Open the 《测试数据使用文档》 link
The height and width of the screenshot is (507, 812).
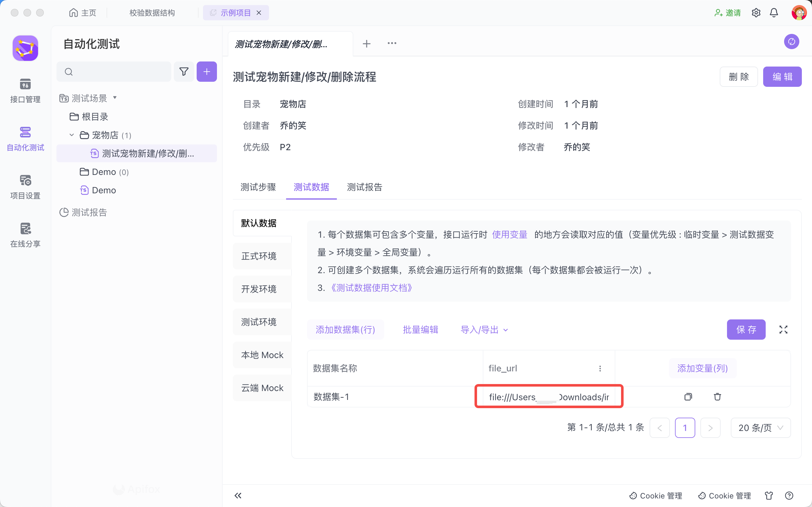(x=371, y=288)
